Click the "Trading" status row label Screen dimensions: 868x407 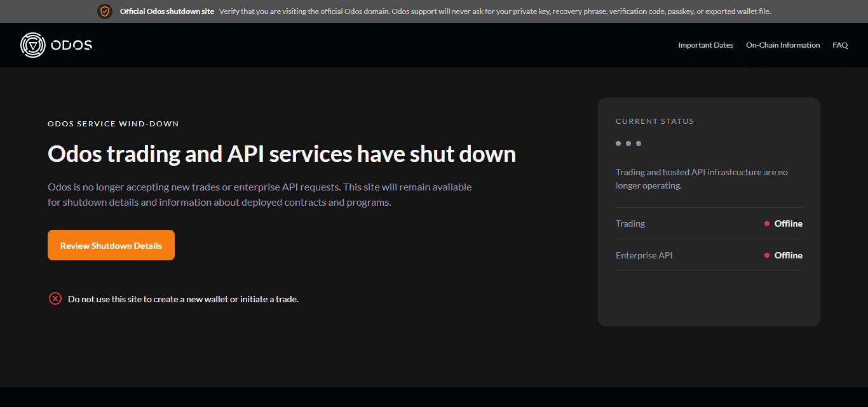pos(630,224)
